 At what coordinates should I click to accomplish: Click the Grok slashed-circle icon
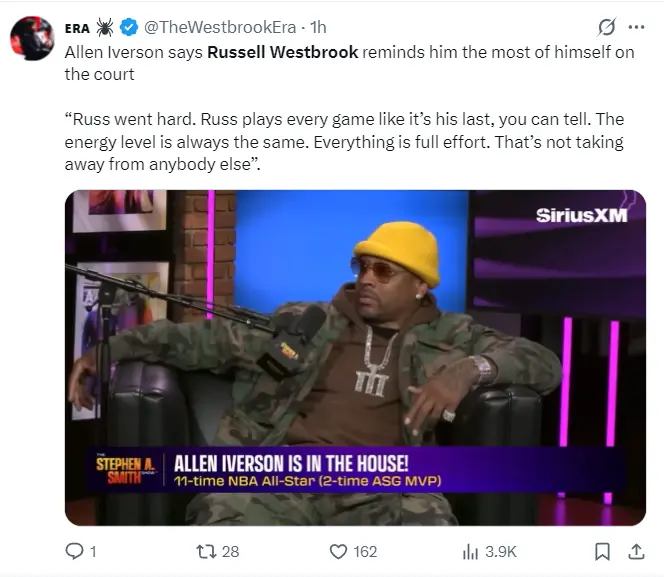tap(607, 28)
